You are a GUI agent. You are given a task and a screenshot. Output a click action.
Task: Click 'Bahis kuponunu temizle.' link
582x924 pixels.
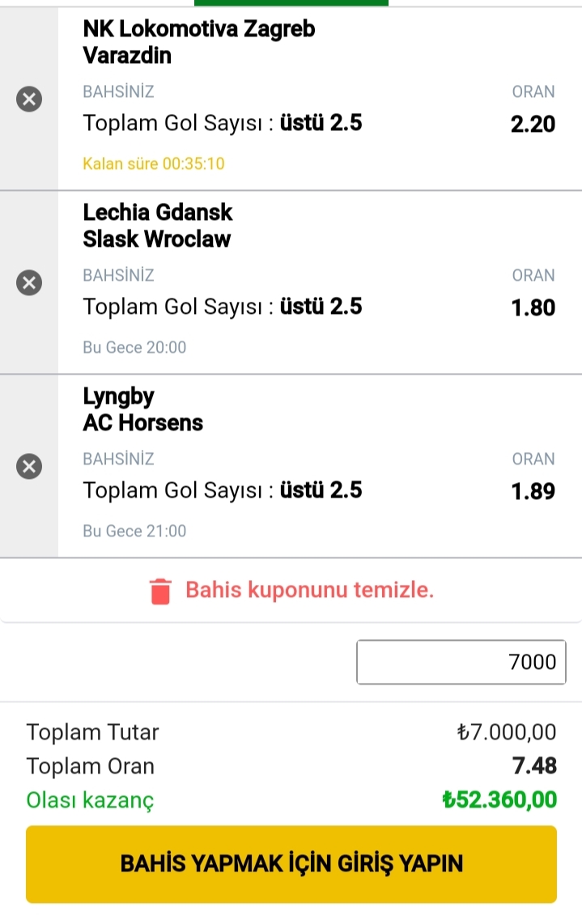tap(309, 590)
